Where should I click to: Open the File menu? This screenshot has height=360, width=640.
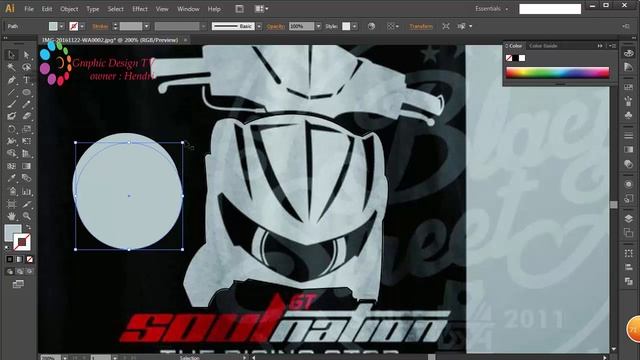click(29, 9)
